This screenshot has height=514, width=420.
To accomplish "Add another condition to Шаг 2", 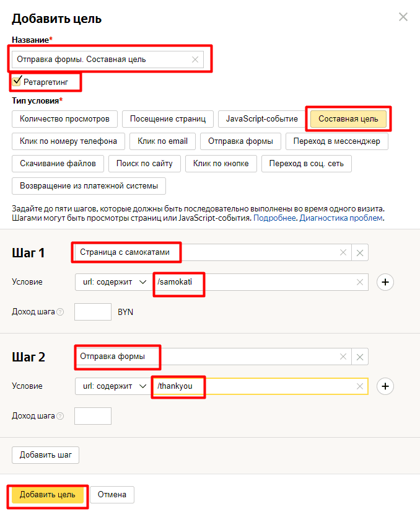I will pyautogui.click(x=386, y=386).
